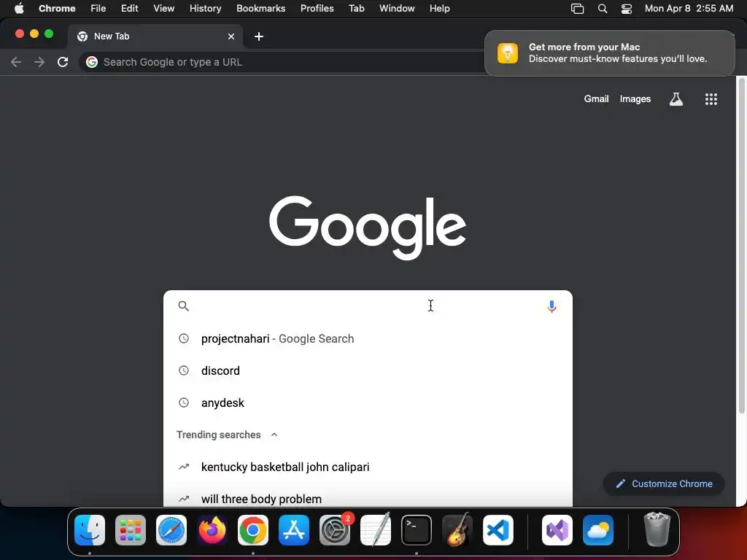Open the Tab menu
The height and width of the screenshot is (560, 747).
[356, 9]
